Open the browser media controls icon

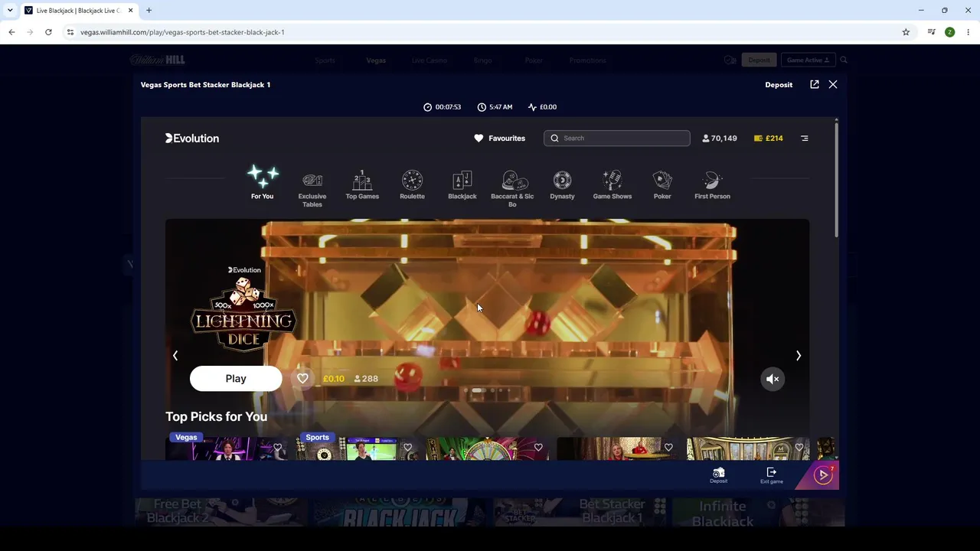(931, 32)
